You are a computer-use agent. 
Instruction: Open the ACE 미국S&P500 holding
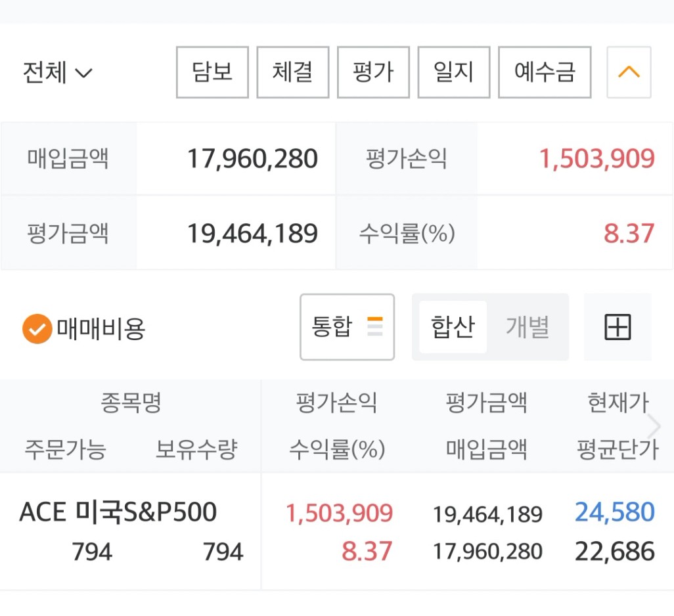[118, 512]
